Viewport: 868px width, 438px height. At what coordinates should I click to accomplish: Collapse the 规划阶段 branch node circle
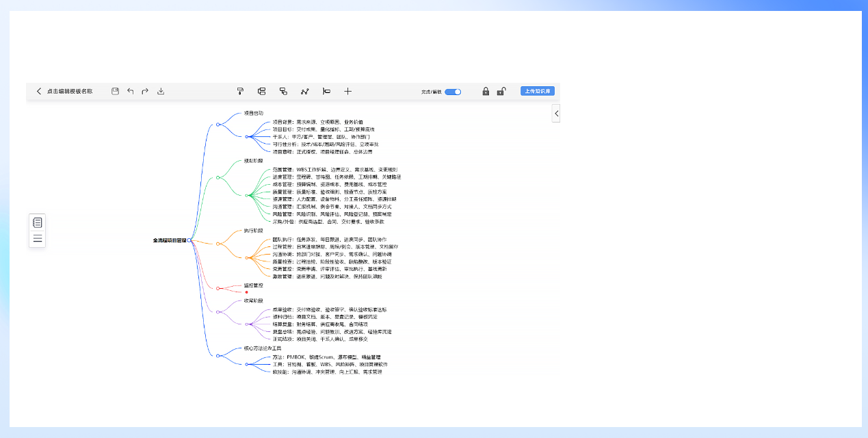pos(218,177)
